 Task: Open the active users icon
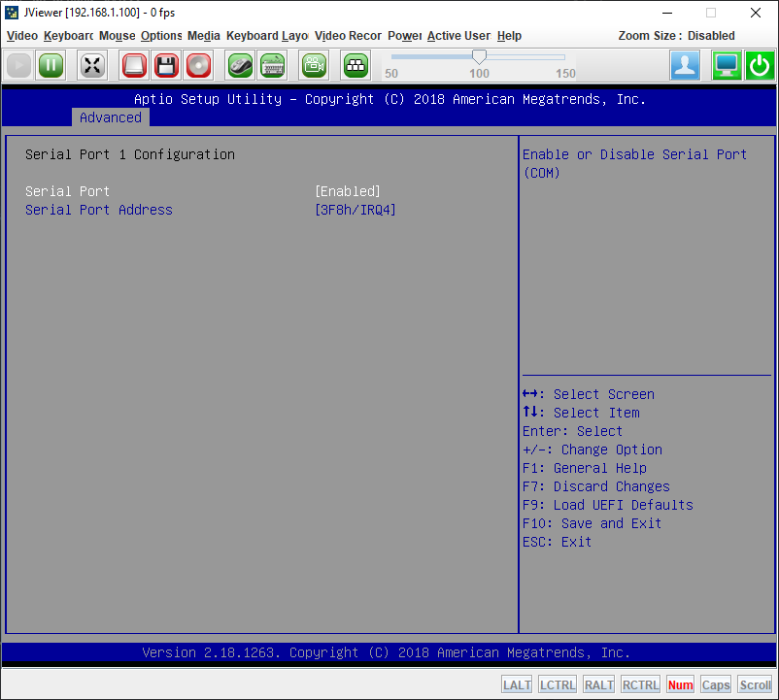pyautogui.click(x=685, y=65)
